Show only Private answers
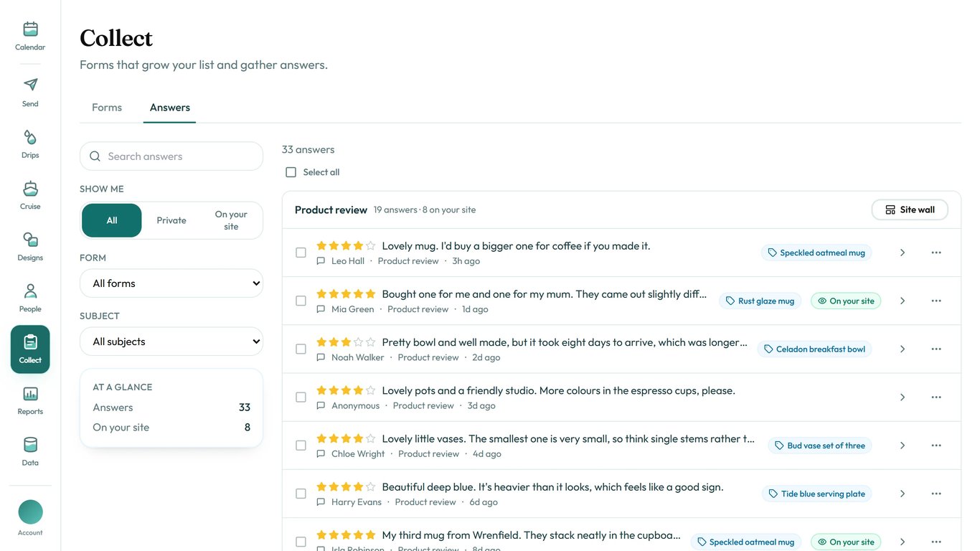980x551 pixels. [x=171, y=220]
